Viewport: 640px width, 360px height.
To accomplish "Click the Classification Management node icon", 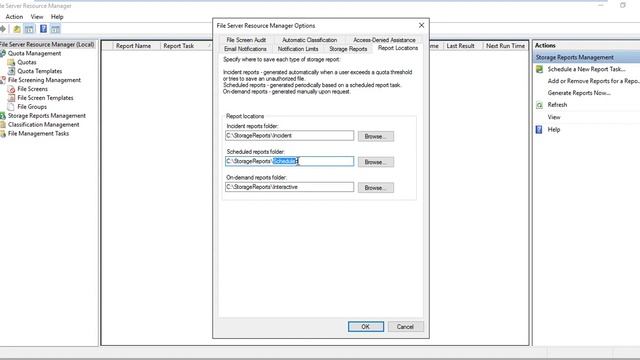I will point(3,125).
